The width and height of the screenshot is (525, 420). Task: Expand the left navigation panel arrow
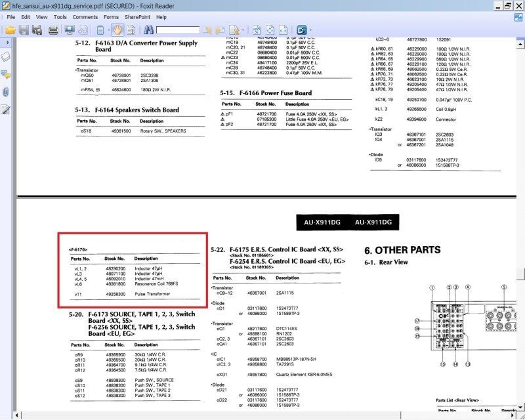(8, 43)
